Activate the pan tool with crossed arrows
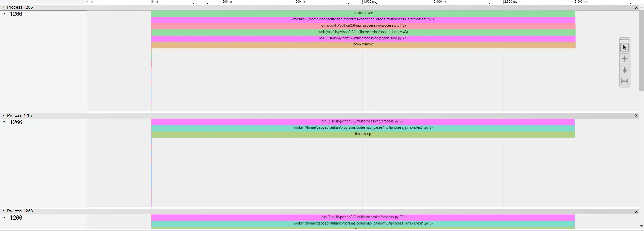Viewport: 644px width, 231px height. click(624, 59)
